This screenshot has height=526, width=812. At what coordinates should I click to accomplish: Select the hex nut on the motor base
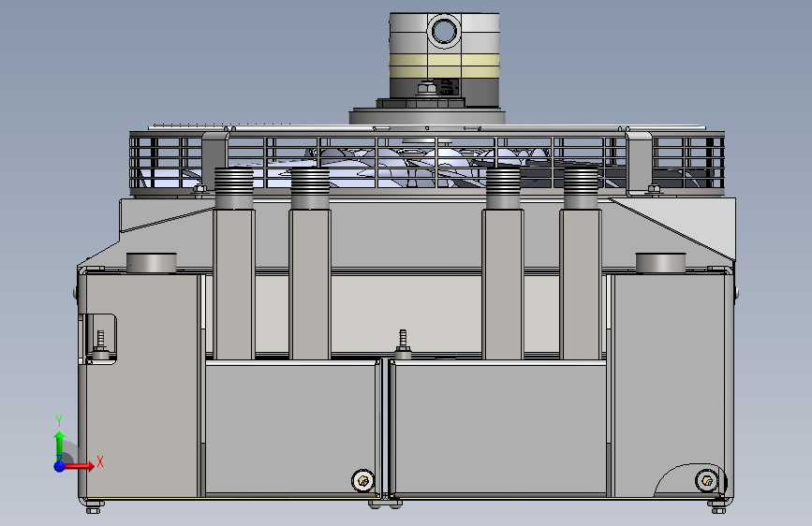427,88
